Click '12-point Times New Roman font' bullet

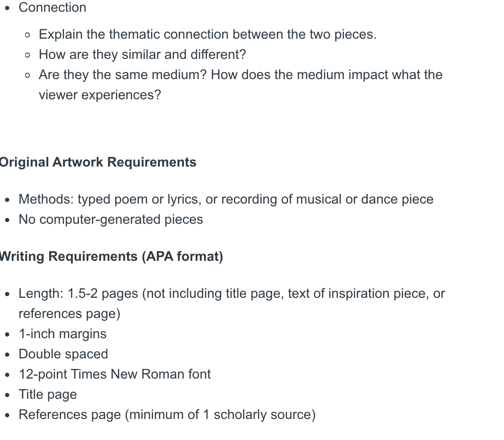[x=115, y=374]
